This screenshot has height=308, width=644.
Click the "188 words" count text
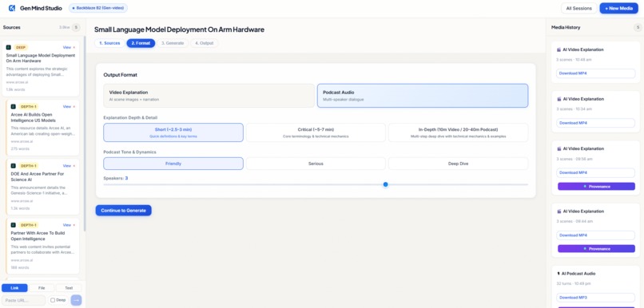pyautogui.click(x=20, y=267)
